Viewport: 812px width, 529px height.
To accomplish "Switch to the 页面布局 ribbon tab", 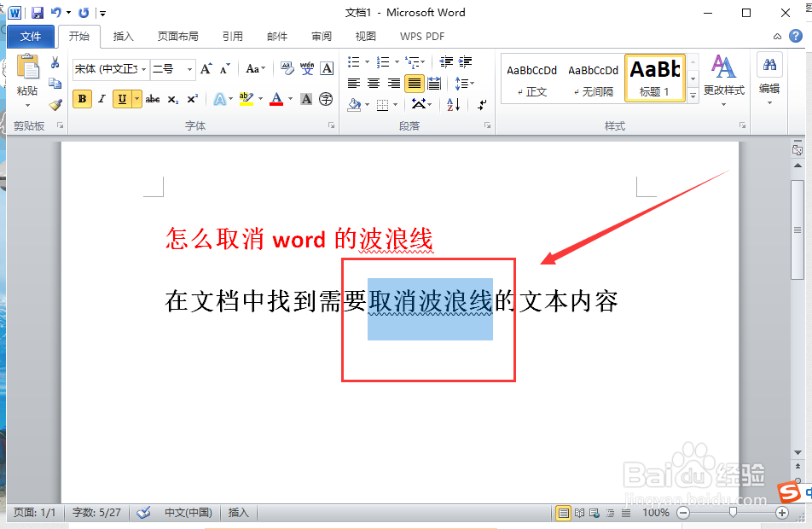I will click(x=177, y=37).
